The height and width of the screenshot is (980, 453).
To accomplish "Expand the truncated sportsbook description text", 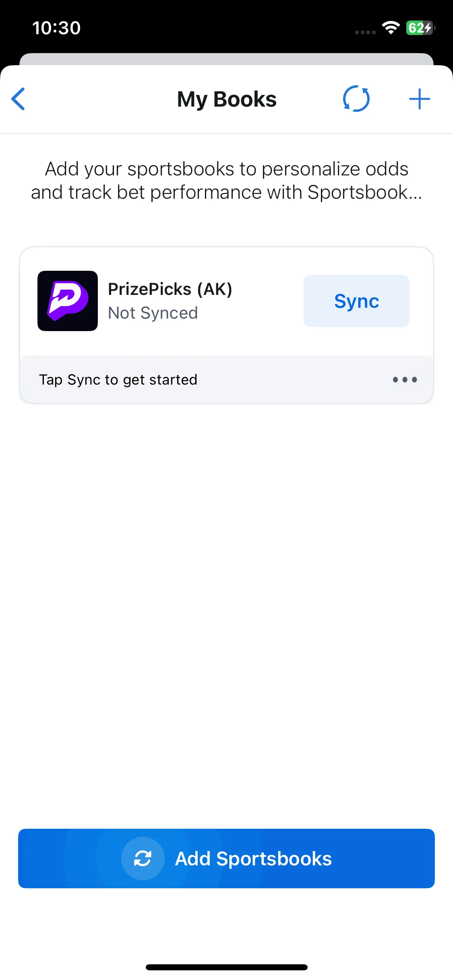I will [x=227, y=181].
